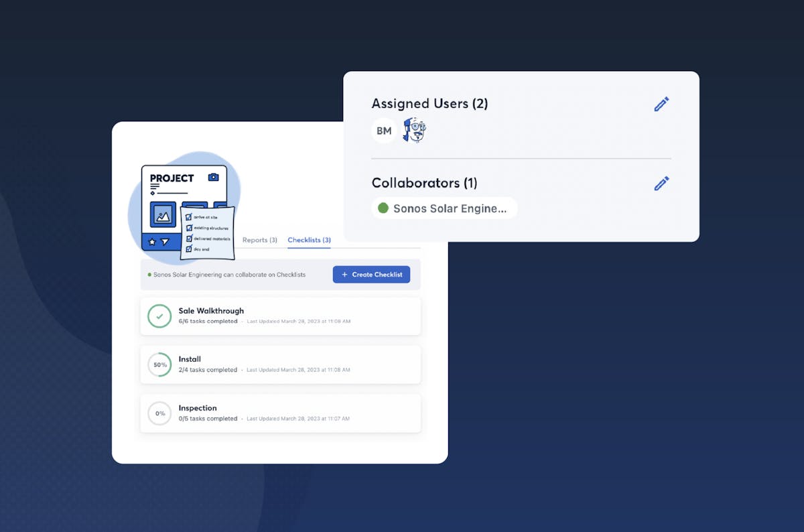Viewport: 804px width, 532px height.
Task: Click the camera icon on Project illustration
Action: [x=213, y=178]
